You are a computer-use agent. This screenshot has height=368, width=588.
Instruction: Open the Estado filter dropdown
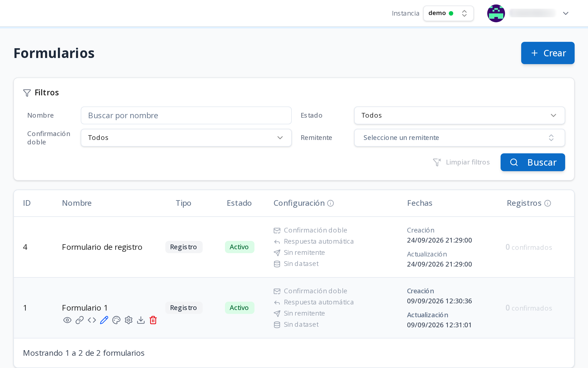(459, 115)
